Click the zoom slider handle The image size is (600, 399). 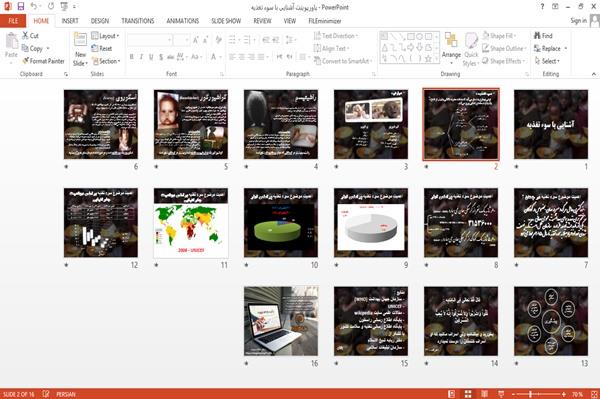[530, 394]
